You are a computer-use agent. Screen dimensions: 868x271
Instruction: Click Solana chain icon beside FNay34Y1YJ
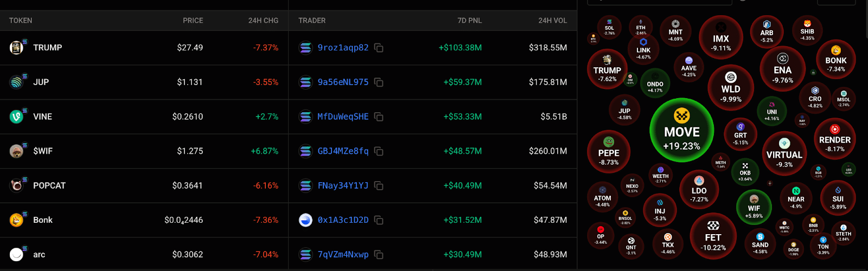click(305, 185)
